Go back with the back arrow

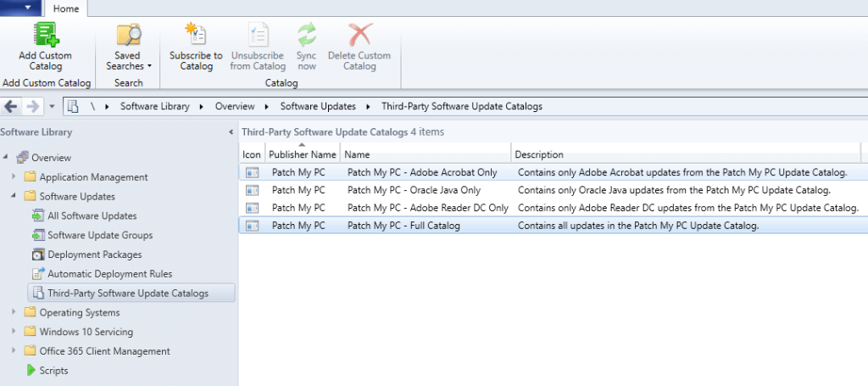pyautogui.click(x=10, y=106)
